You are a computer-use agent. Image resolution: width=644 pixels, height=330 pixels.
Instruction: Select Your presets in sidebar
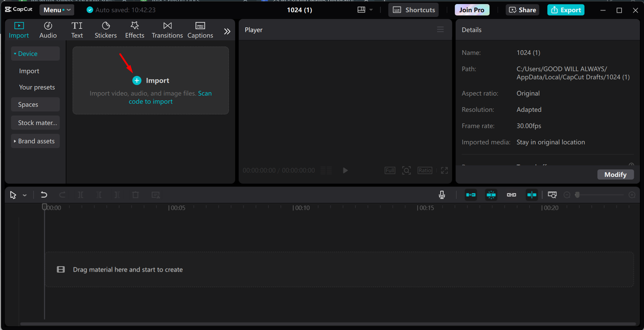[37, 87]
